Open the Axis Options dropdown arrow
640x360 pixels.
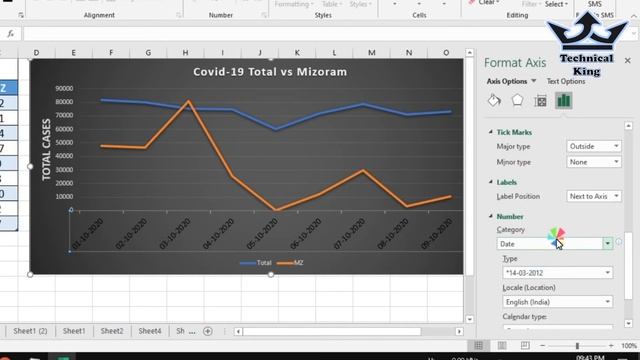(533, 81)
